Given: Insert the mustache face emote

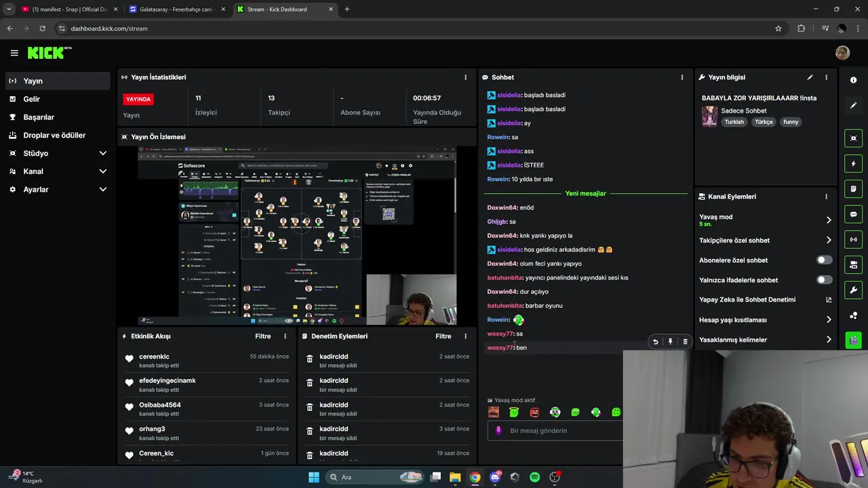Looking at the screenshot, I should coord(494,412).
